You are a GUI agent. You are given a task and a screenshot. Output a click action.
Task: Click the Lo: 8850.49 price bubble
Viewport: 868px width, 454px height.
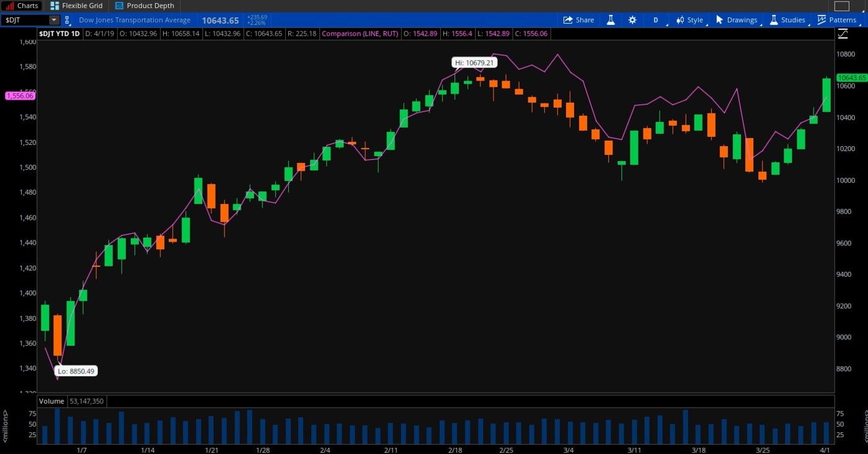76,371
